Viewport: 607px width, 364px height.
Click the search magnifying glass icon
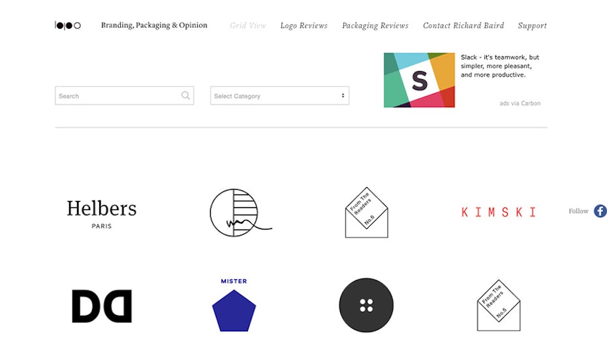(186, 96)
